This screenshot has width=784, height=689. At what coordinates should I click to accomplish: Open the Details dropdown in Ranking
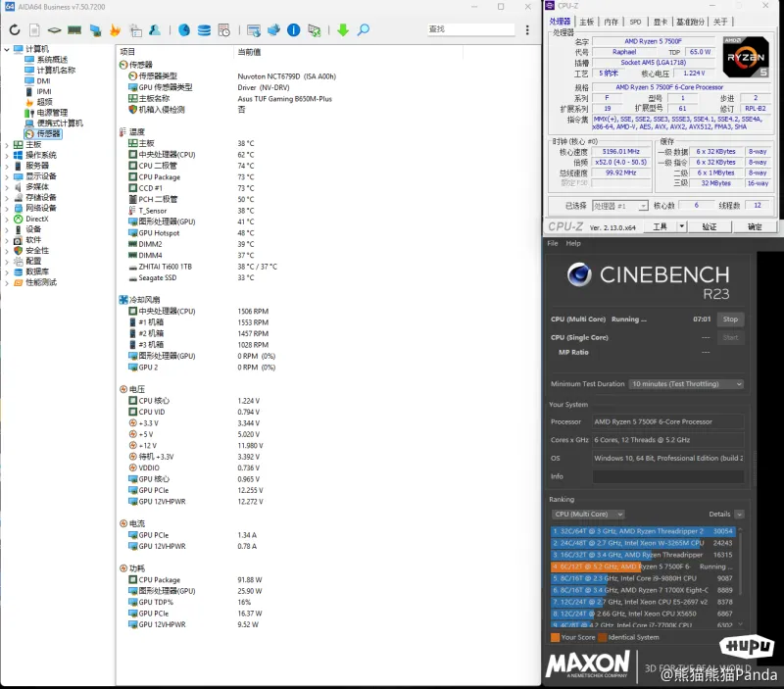click(739, 514)
